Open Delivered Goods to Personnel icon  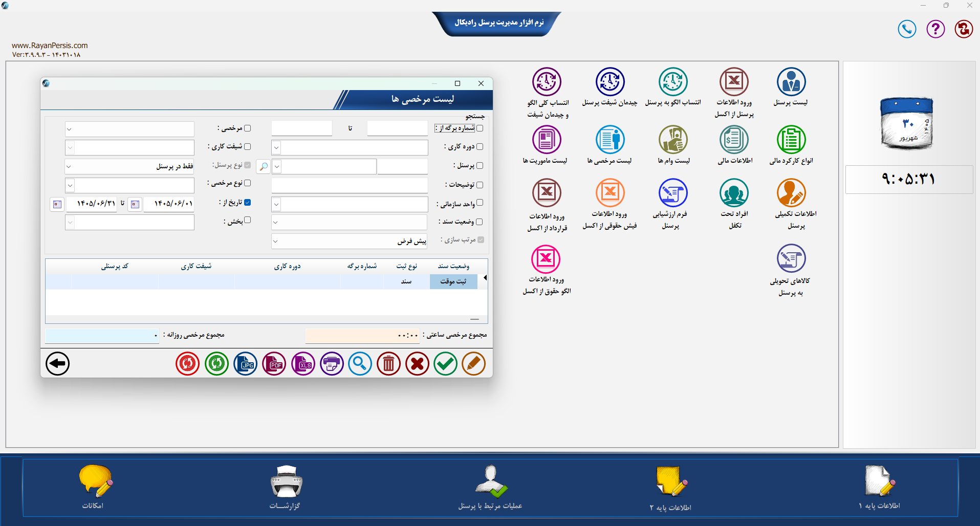click(x=791, y=258)
